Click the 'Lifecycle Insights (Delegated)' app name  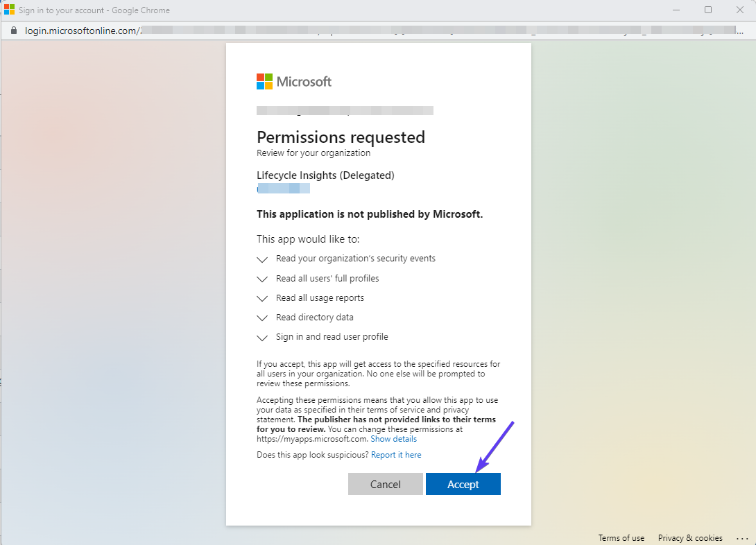coord(325,175)
